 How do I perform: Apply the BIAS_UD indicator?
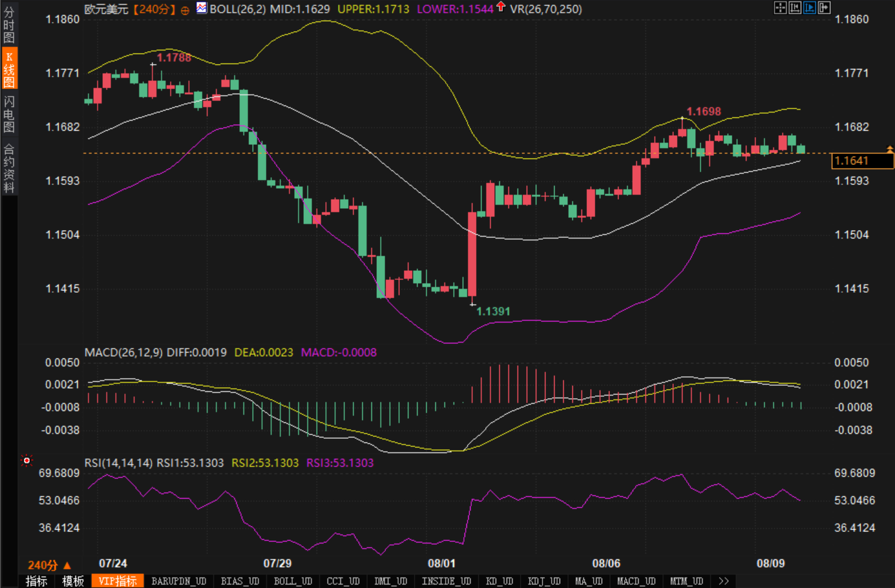240,581
